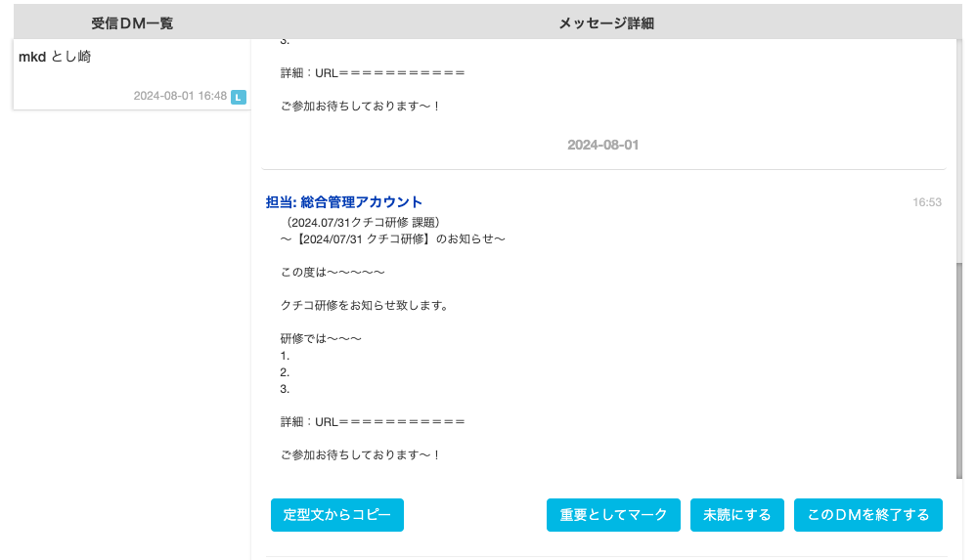Click ご参加お待ちしております above the date separator
The image size is (976, 560).
361,107
